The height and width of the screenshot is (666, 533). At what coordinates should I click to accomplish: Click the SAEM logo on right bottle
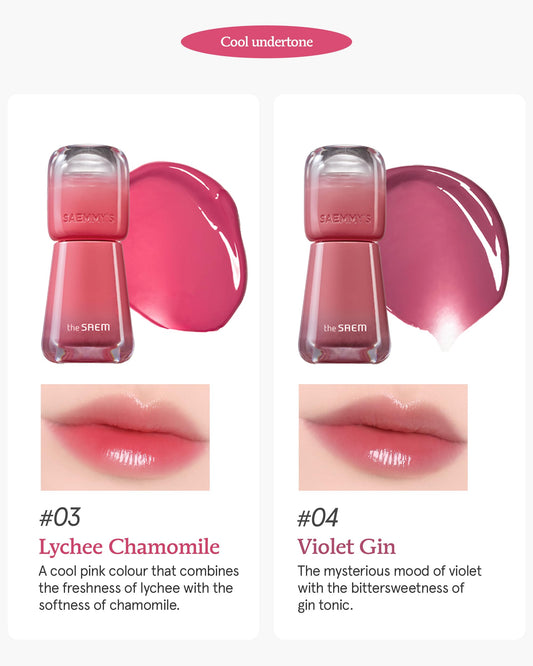(x=345, y=328)
